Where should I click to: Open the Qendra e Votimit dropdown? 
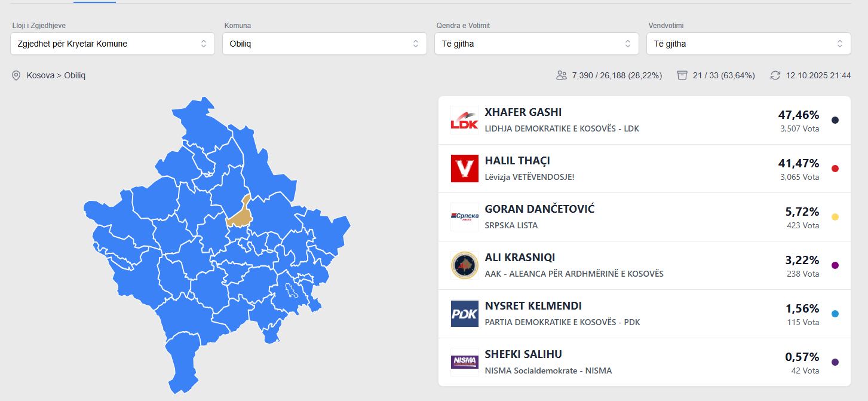tap(536, 44)
